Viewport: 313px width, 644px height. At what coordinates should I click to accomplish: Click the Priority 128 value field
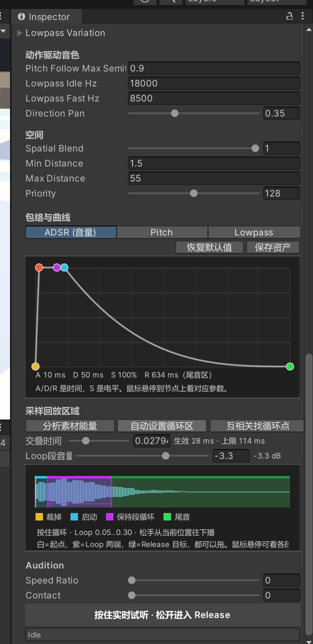point(281,193)
